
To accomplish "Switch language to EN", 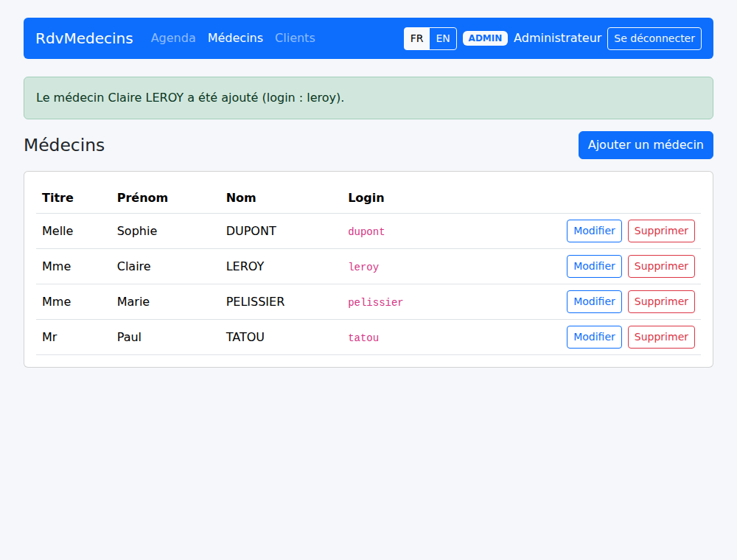I will tap(443, 38).
